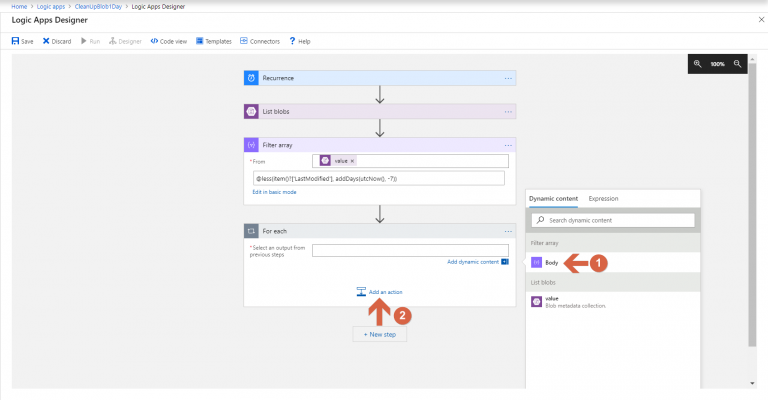Select the Dynamic content tab
768x400 pixels.
coord(553,199)
